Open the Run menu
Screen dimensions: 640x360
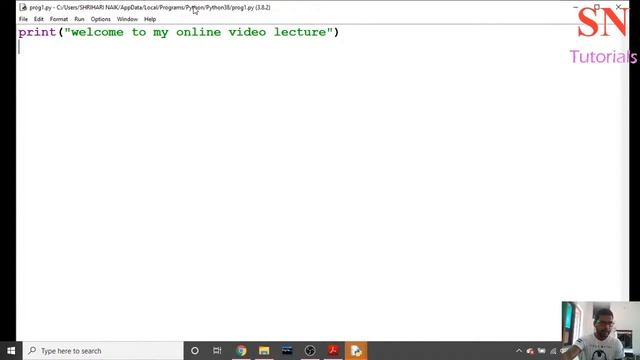pos(79,19)
